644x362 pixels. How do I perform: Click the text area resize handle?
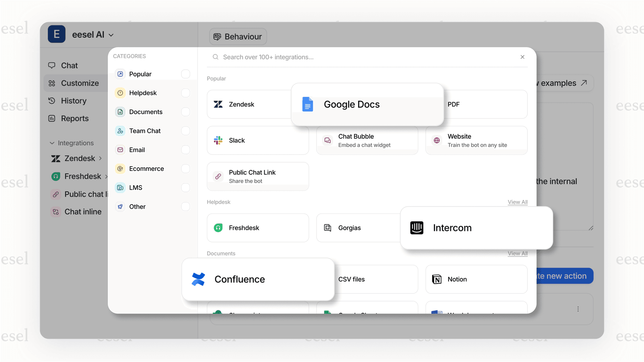[591, 228]
